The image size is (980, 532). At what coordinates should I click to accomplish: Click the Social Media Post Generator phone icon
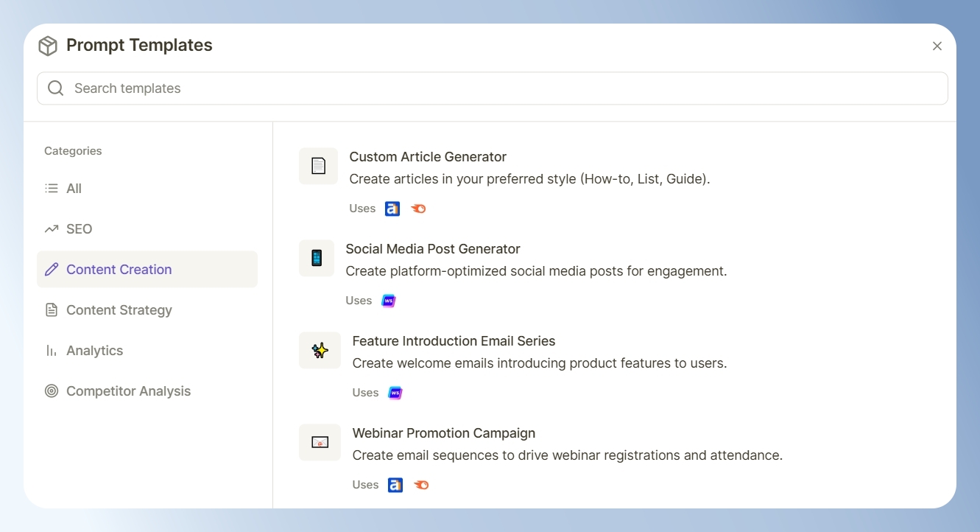pos(317,258)
